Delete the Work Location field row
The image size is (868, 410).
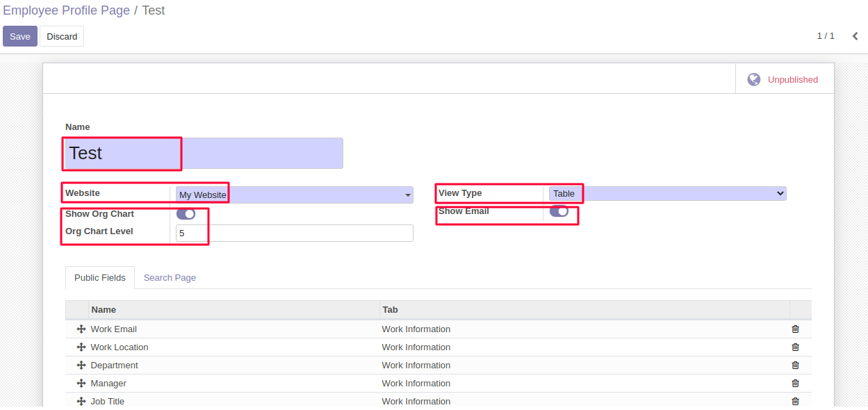click(x=795, y=347)
